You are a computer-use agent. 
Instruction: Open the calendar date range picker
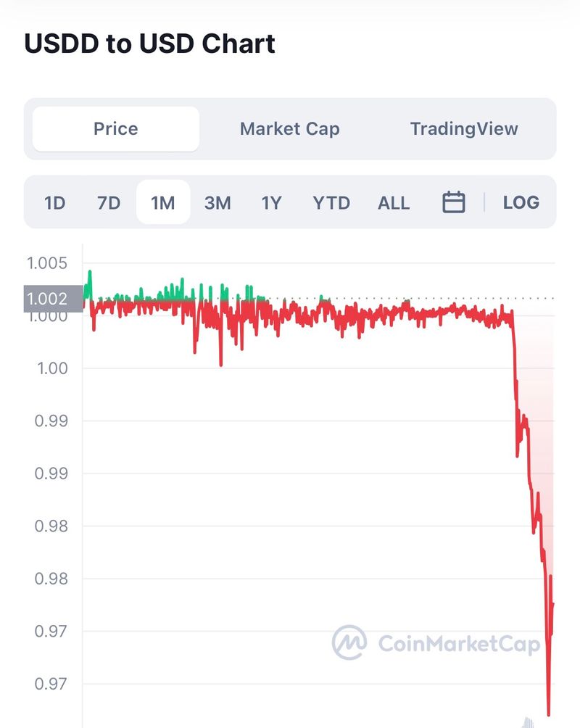coord(454,202)
